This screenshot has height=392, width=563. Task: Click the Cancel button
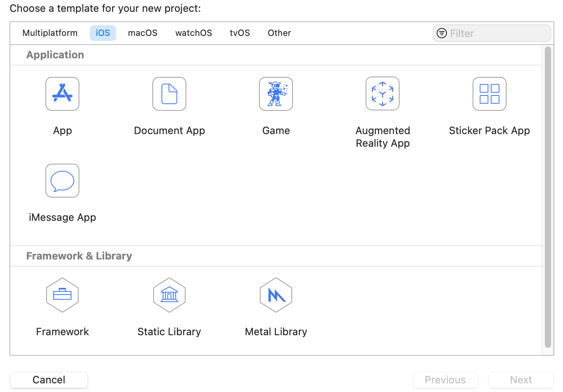pyautogui.click(x=49, y=380)
